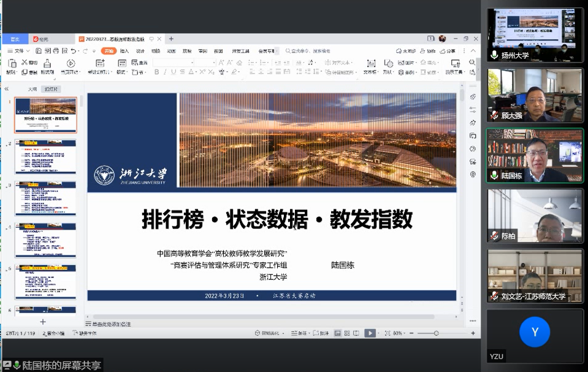The width and height of the screenshot is (588, 372).
Task: Select slide 3 thumbnail in slide panel
Action: coord(45,198)
